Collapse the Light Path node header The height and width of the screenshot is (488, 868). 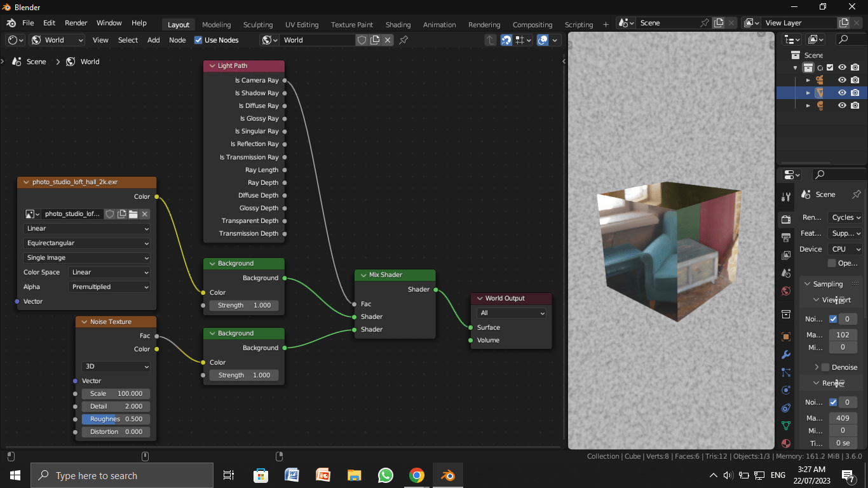tap(212, 65)
